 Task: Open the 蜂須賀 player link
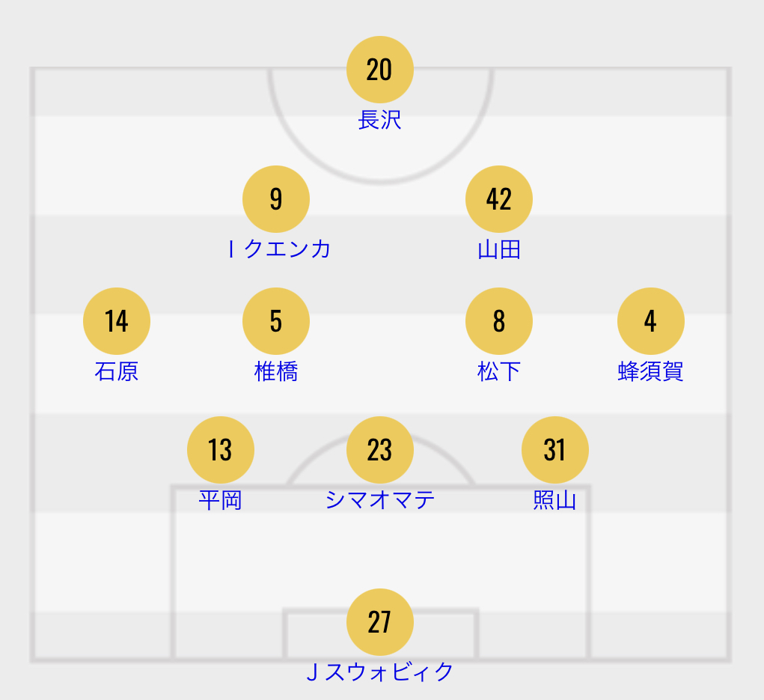tap(650, 371)
